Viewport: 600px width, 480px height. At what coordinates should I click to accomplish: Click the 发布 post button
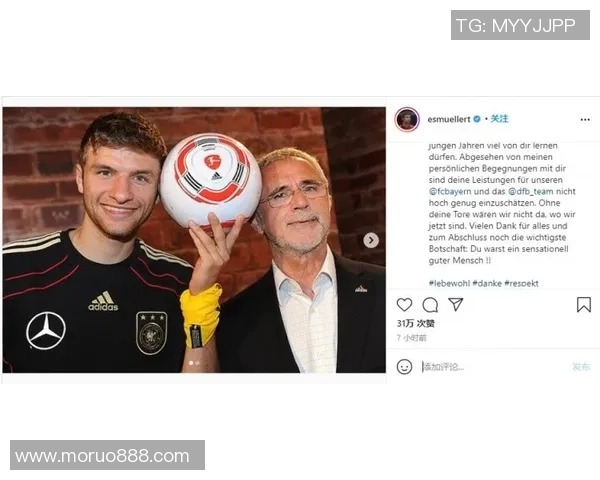(581, 367)
